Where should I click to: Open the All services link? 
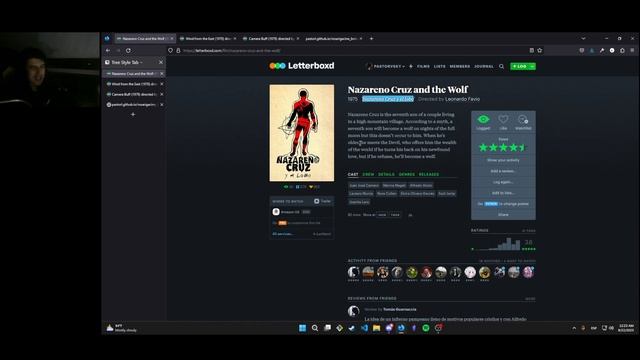282,234
